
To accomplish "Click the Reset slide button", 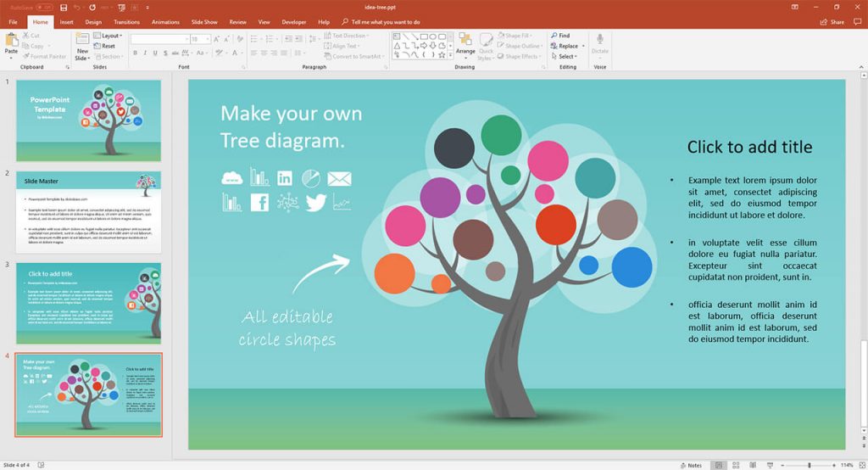I will pos(108,46).
